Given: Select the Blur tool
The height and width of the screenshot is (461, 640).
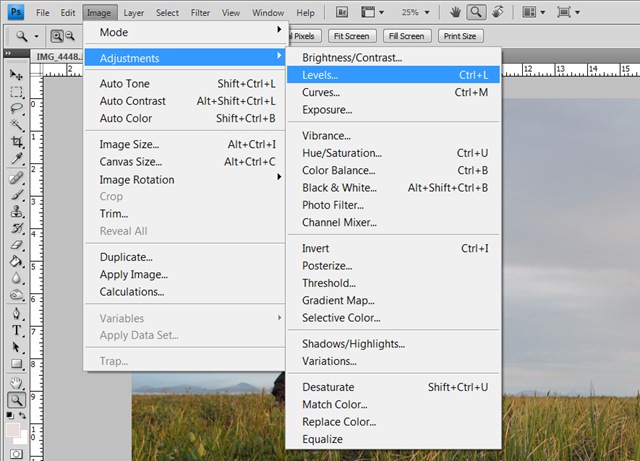Looking at the screenshot, I should click(16, 278).
